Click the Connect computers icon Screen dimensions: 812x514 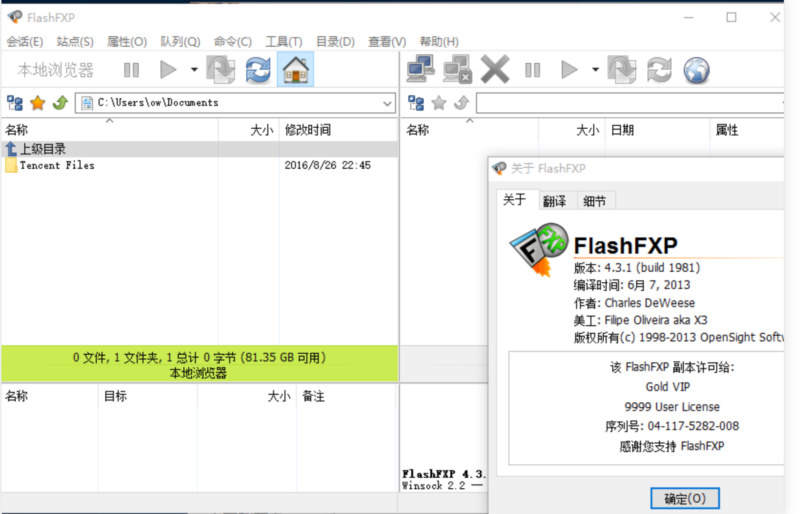420,70
